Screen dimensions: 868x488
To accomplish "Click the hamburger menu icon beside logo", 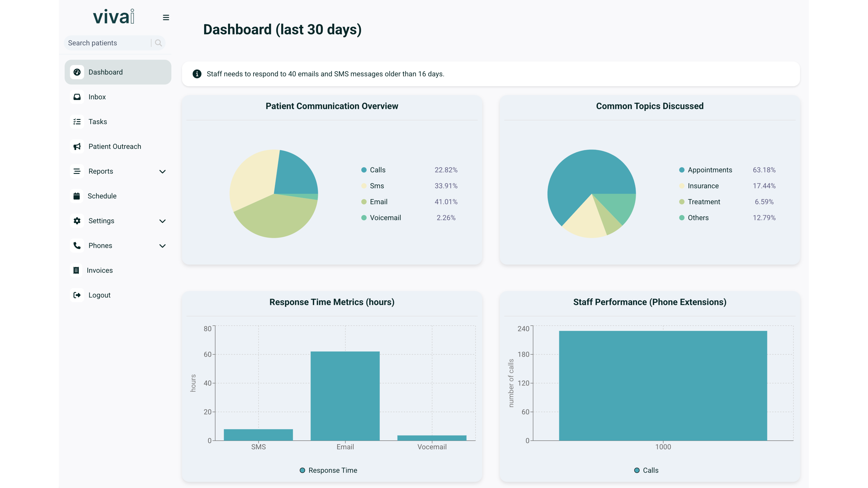I will pyautogui.click(x=166, y=17).
